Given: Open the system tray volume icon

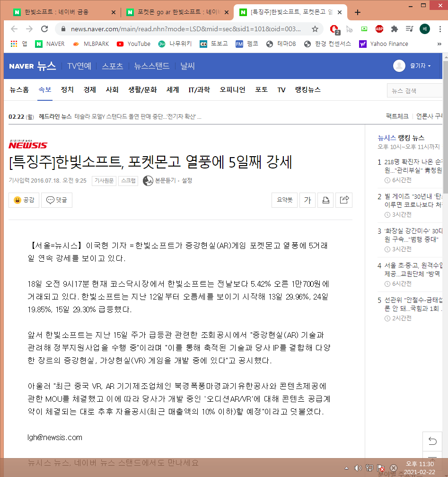Looking at the screenshot, I should (358, 468).
